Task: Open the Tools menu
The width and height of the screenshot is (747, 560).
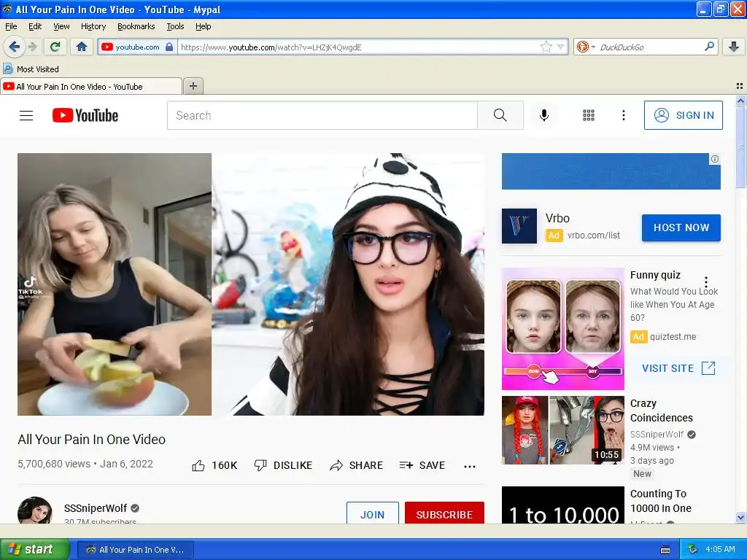Action: pos(175,26)
